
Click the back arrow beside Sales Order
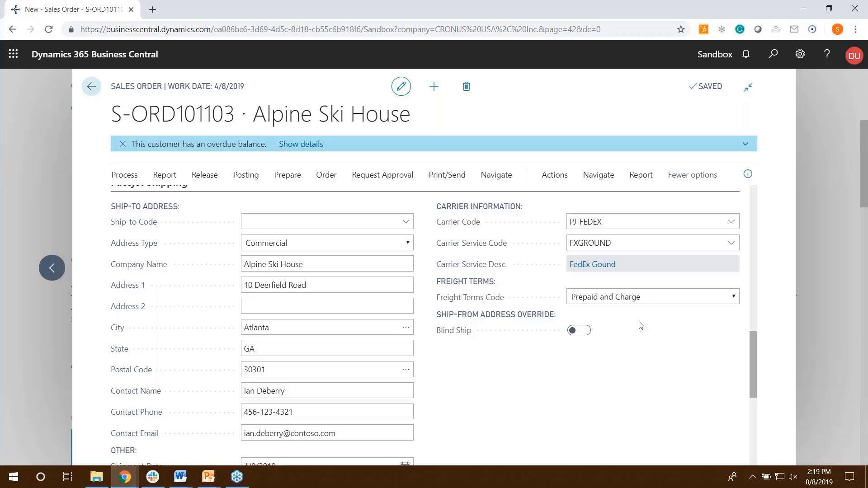[91, 86]
